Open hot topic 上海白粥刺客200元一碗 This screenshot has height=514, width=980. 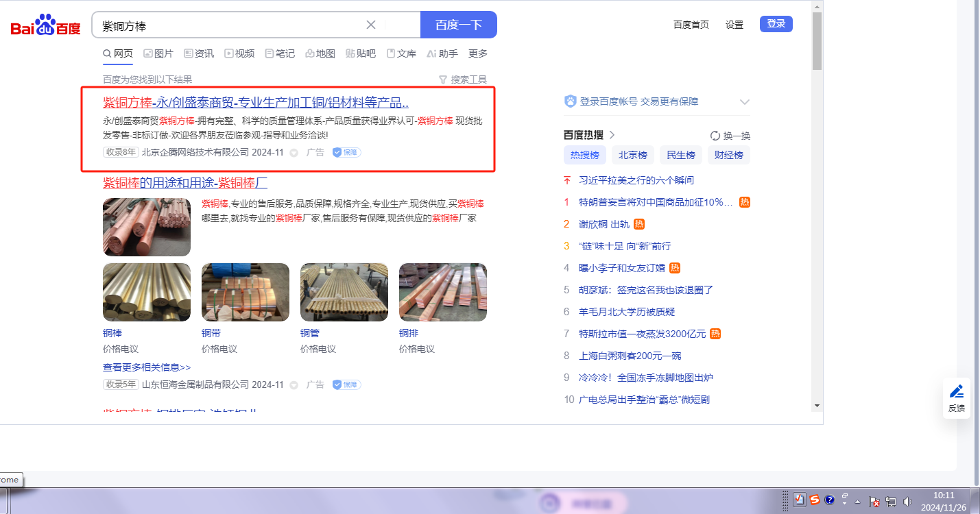630,356
